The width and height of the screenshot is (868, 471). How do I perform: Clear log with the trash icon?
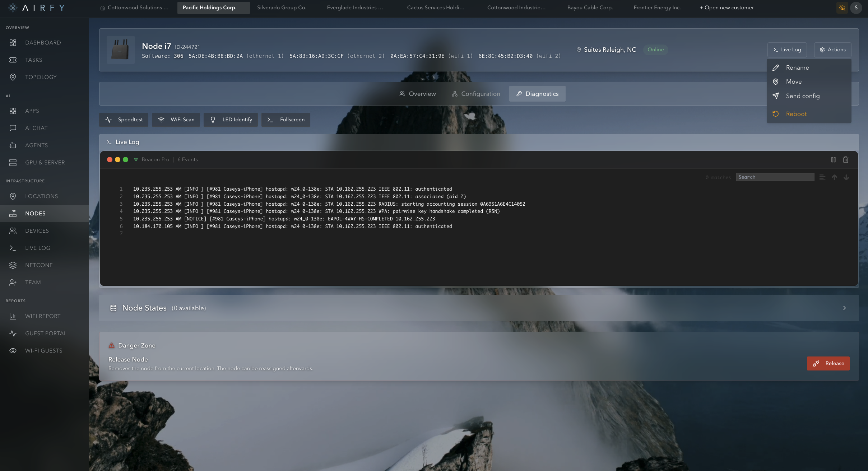(845, 160)
